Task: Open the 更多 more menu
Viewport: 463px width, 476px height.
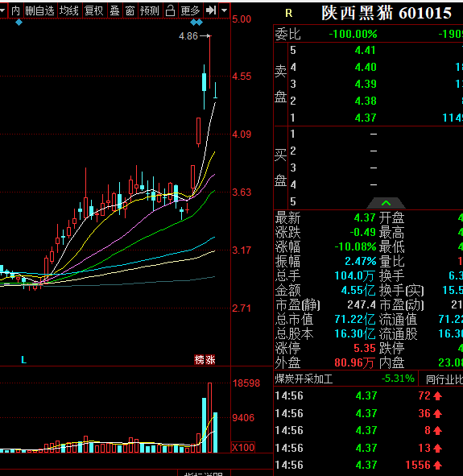Action: [x=190, y=11]
